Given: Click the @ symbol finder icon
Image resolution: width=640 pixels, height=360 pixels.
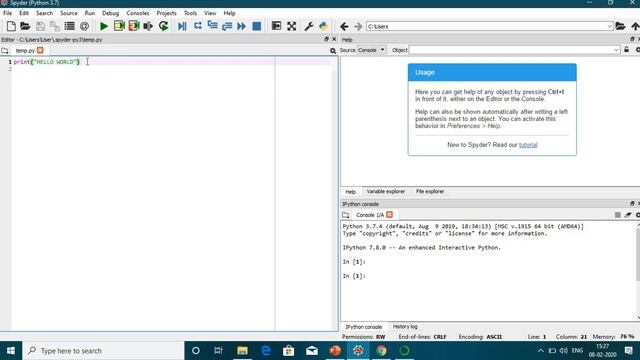Looking at the screenshot, I should click(84, 26).
